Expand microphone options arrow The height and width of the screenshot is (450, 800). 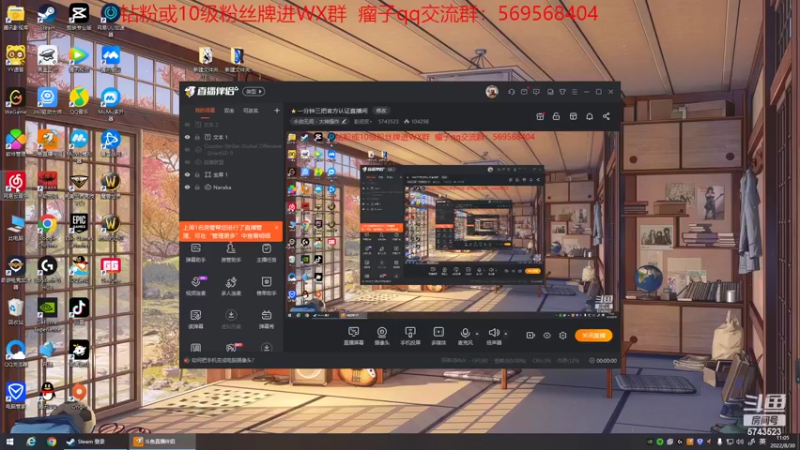click(x=477, y=334)
